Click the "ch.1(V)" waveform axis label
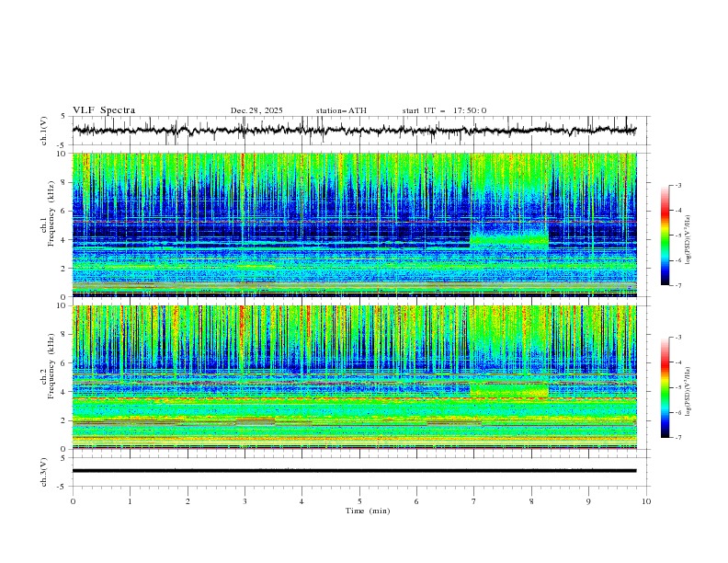 pyautogui.click(x=44, y=131)
